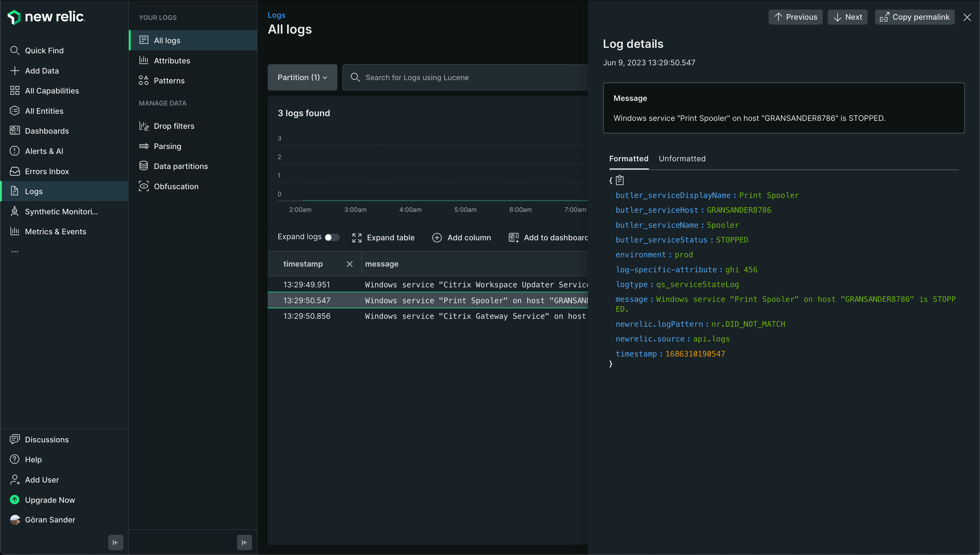Open the Errors Inbox icon
The image size is (980, 555).
(14, 171)
